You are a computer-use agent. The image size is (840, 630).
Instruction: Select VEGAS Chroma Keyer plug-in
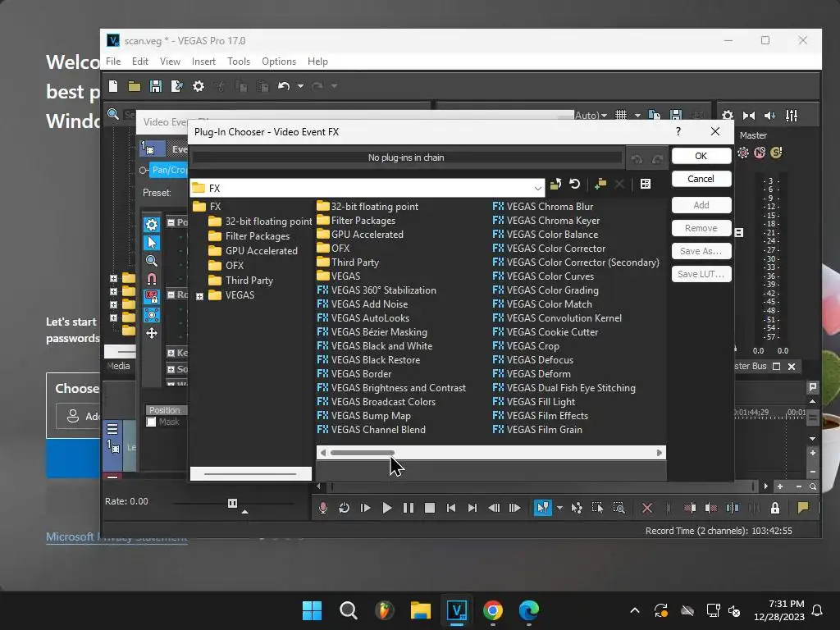[x=546, y=221]
